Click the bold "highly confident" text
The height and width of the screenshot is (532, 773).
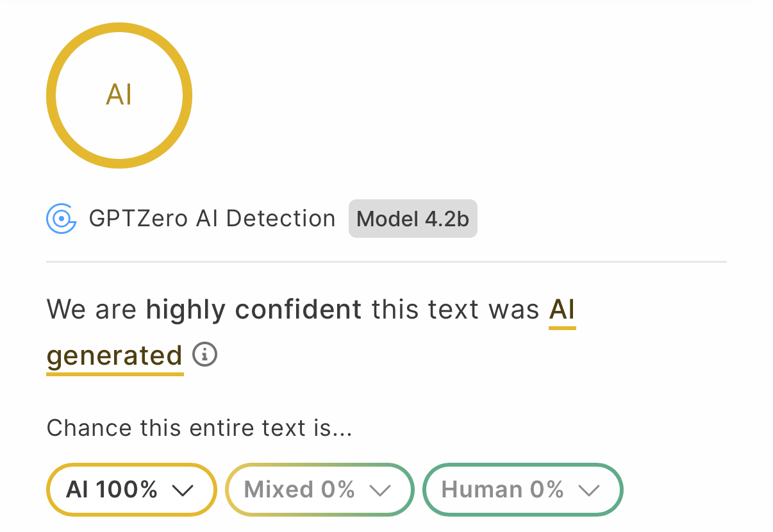[254, 310]
